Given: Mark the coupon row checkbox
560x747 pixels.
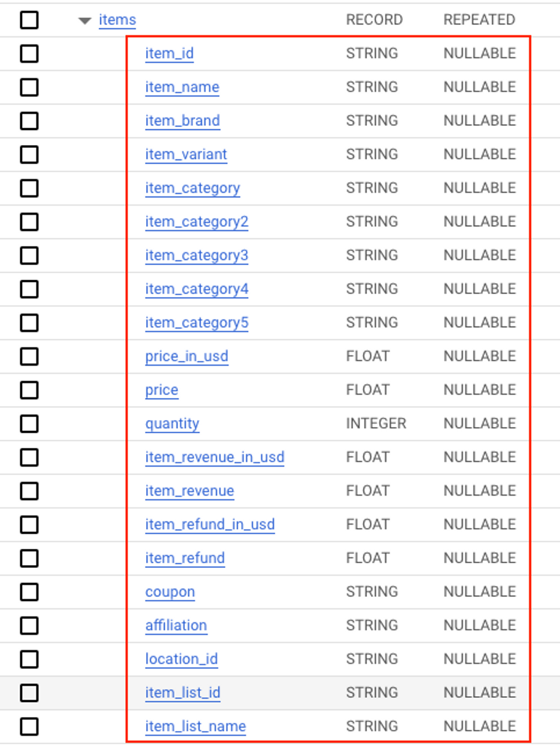Looking at the screenshot, I should coord(29,592).
